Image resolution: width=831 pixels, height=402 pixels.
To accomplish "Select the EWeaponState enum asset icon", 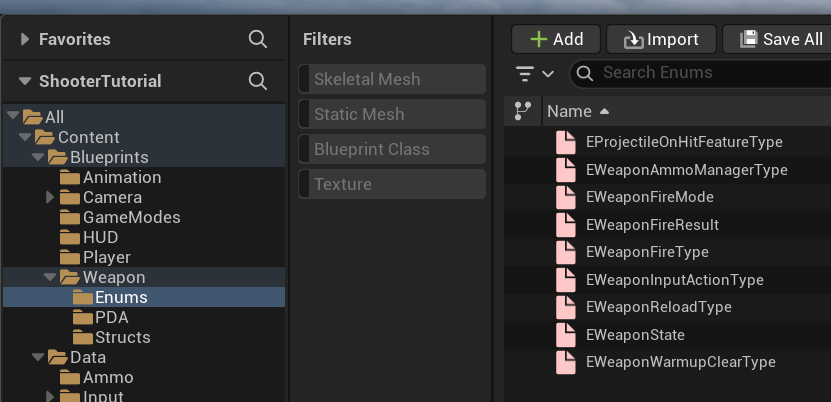I will click(x=567, y=334).
